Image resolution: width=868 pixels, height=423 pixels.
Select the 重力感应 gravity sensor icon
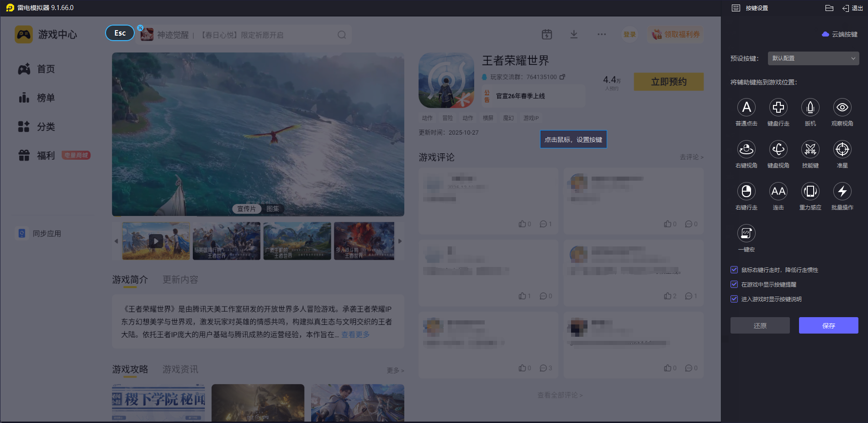(x=810, y=192)
